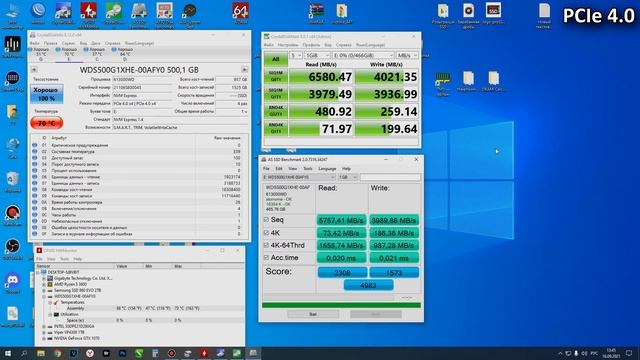Open the 1GiB test size dropdown in CrystalDiskMark
Screen dimensions: 640x360
[x=317, y=55]
